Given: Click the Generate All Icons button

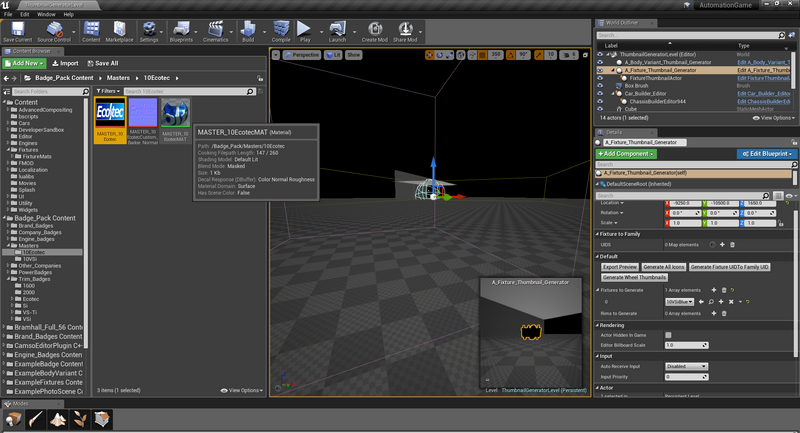Looking at the screenshot, I should (x=664, y=267).
